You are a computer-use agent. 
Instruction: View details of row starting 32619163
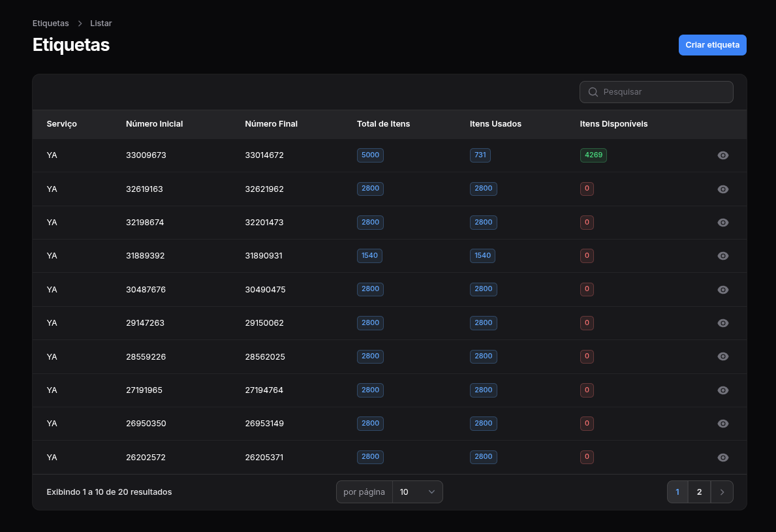click(722, 189)
